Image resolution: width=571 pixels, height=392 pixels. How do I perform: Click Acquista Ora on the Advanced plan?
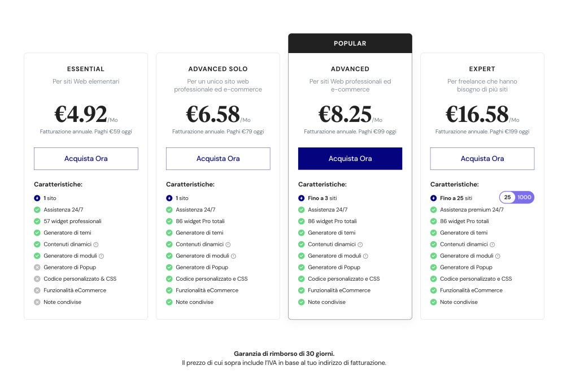(350, 159)
